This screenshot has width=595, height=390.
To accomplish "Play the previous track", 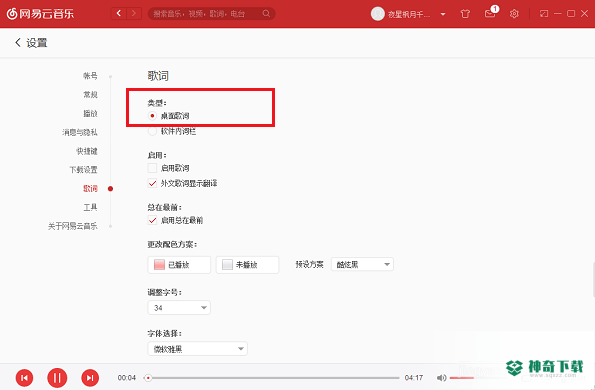I will coord(24,378).
